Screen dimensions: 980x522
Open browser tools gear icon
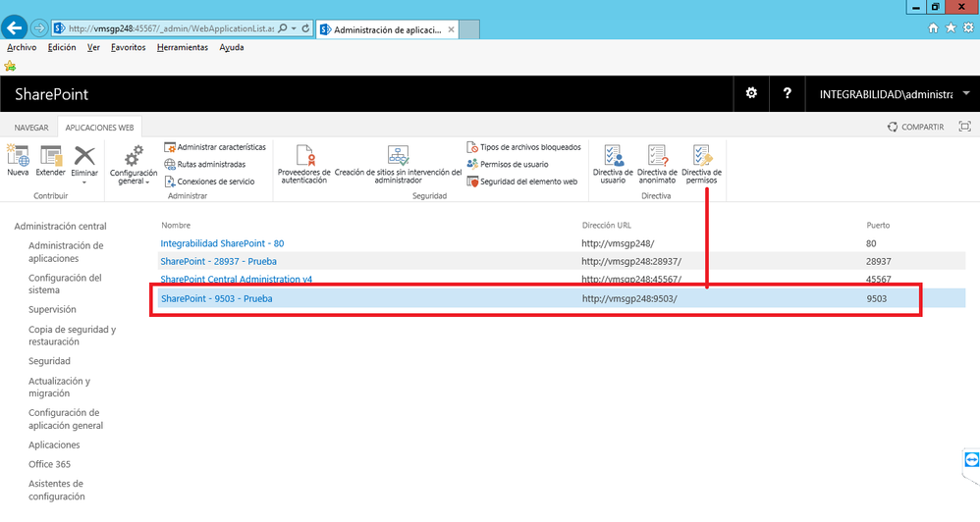pos(968,28)
